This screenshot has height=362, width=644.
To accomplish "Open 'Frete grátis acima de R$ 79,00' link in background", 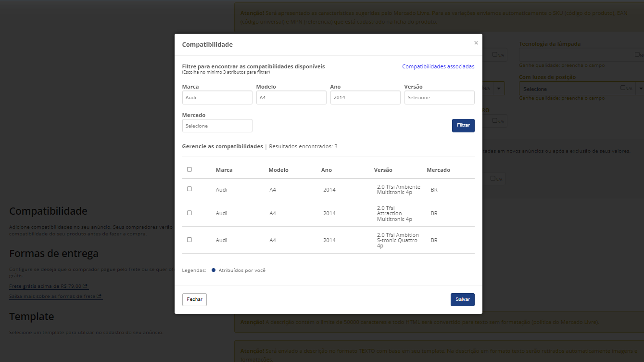I will (49, 286).
